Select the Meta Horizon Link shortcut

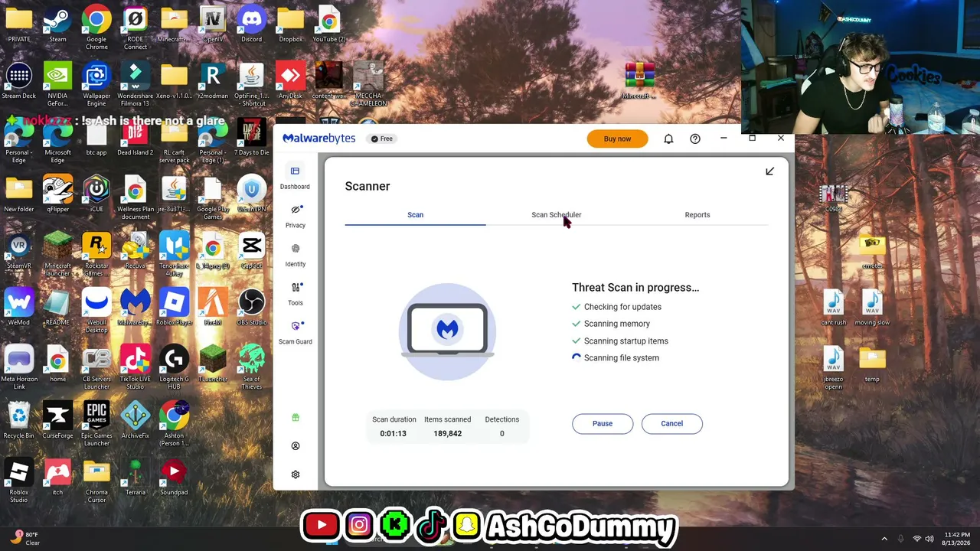coord(19,368)
